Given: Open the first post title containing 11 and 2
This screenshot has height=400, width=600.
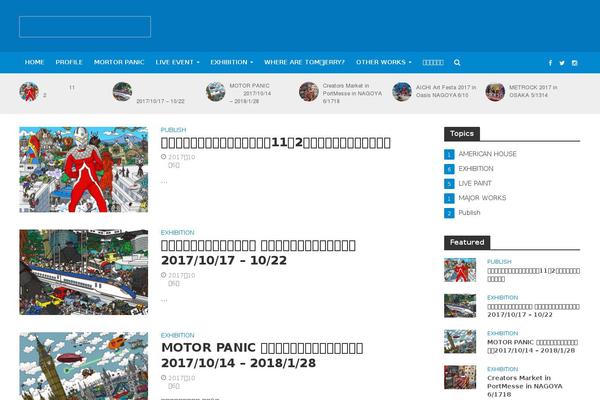Looking at the screenshot, I should coord(276,143).
